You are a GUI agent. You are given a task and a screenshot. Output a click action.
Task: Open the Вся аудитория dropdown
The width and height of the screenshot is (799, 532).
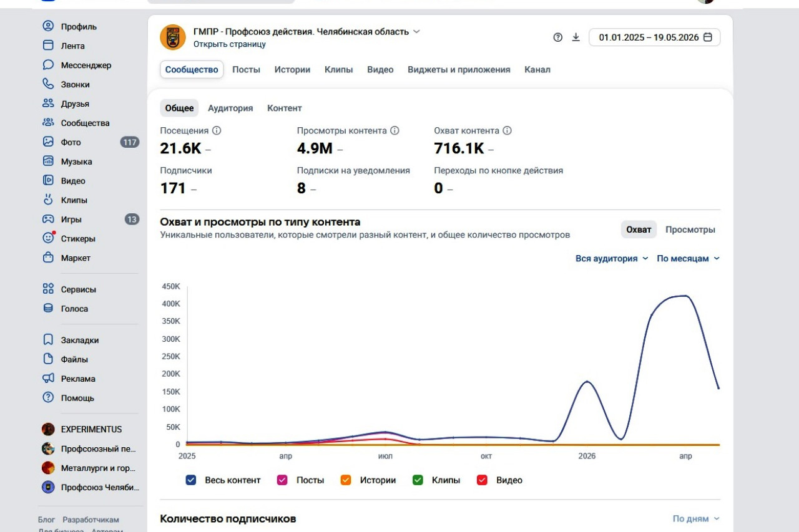click(612, 258)
